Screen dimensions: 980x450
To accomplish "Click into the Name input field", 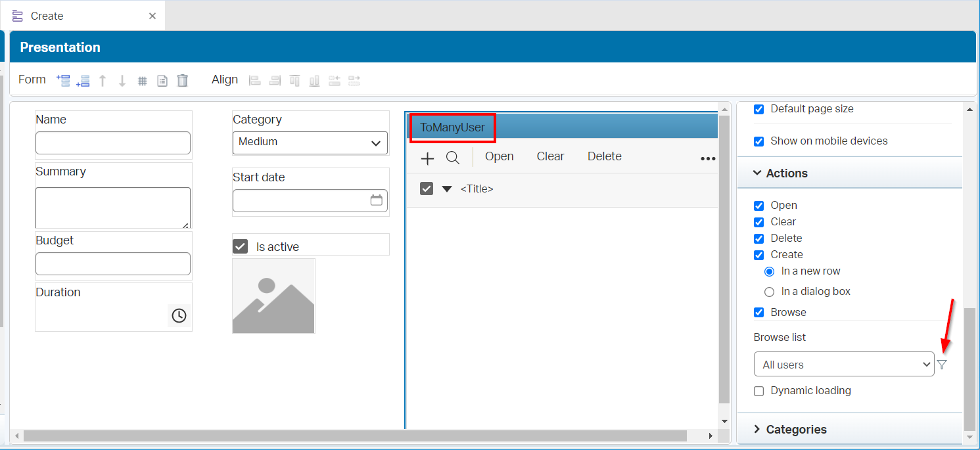I will 113,143.
